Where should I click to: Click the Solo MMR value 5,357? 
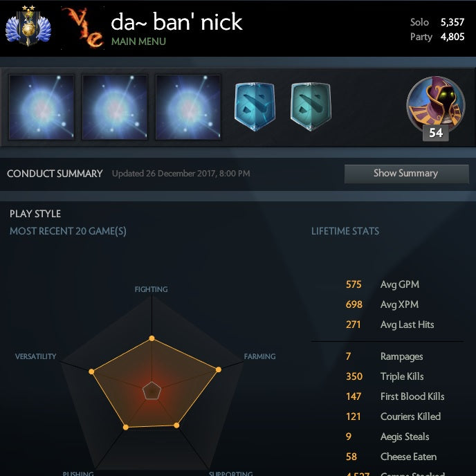click(452, 22)
